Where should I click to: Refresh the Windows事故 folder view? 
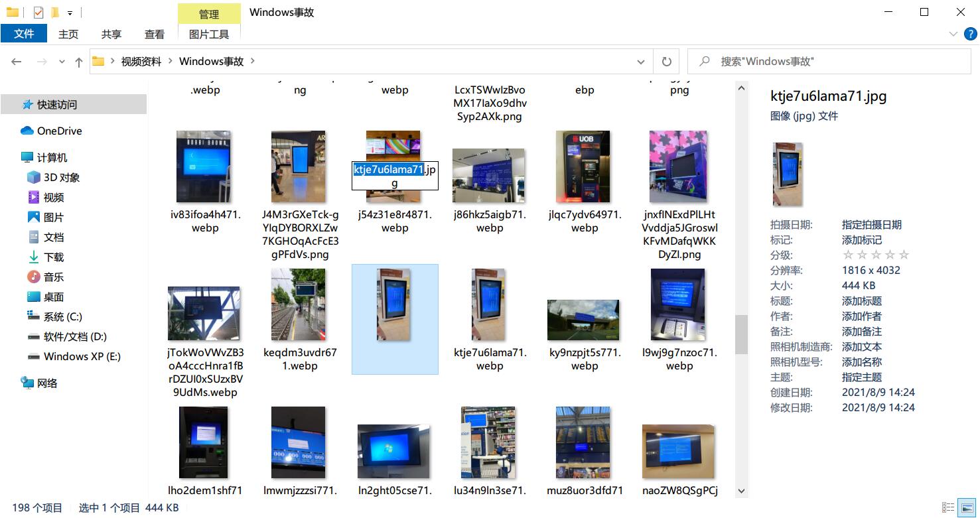point(666,62)
